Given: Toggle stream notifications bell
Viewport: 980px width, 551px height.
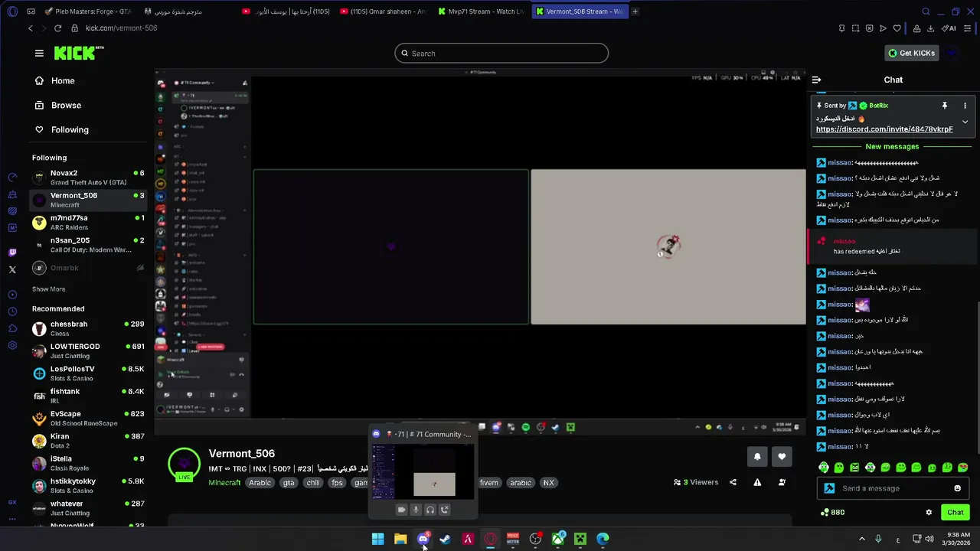Looking at the screenshot, I should tap(757, 457).
